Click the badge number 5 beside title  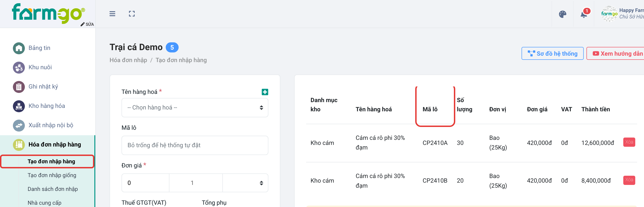pyautogui.click(x=172, y=47)
